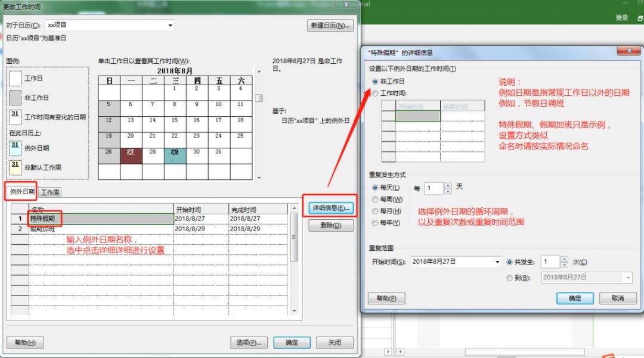Image resolution: width=644 pixels, height=358 pixels.
Task: Select August 27 on the calendar
Action: pos(131,156)
